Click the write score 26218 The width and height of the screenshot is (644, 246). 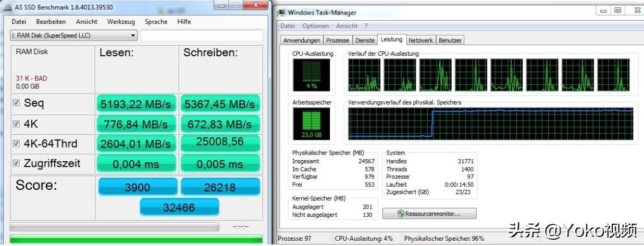[x=220, y=187]
